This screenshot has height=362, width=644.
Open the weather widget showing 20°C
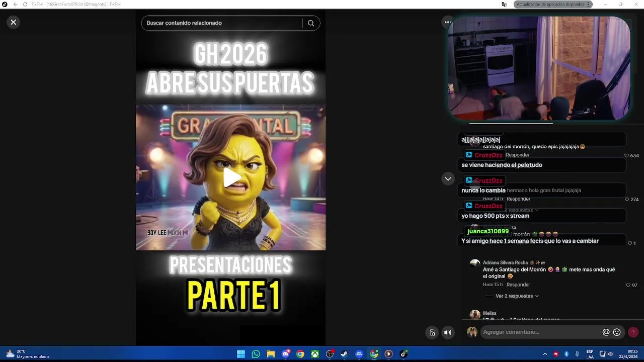(28, 354)
